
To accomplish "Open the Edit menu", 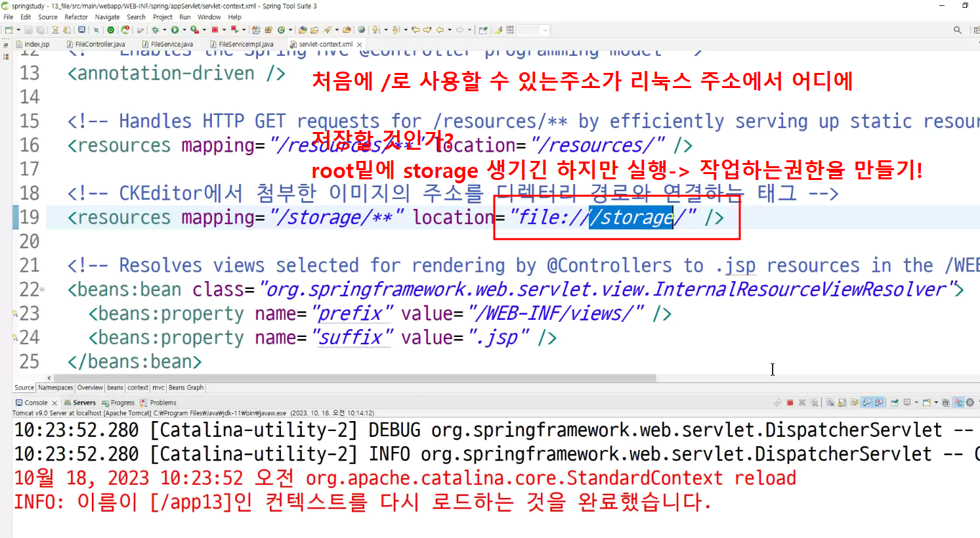I will [26, 17].
